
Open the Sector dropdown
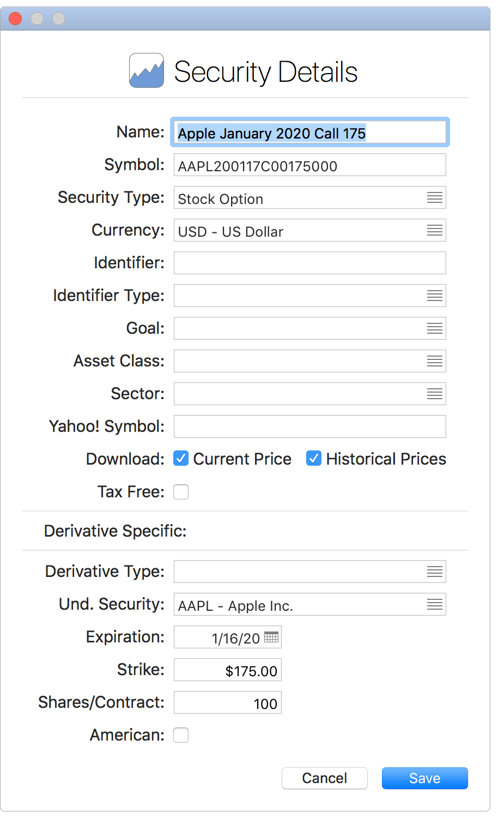click(x=434, y=394)
